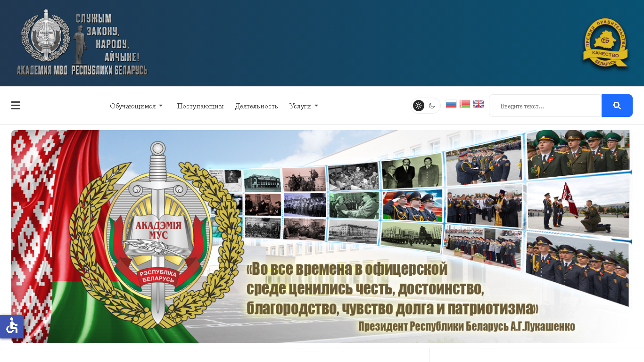This screenshot has height=362, width=644.
Task: Open the Деятельность menu item
Action: coord(256,106)
